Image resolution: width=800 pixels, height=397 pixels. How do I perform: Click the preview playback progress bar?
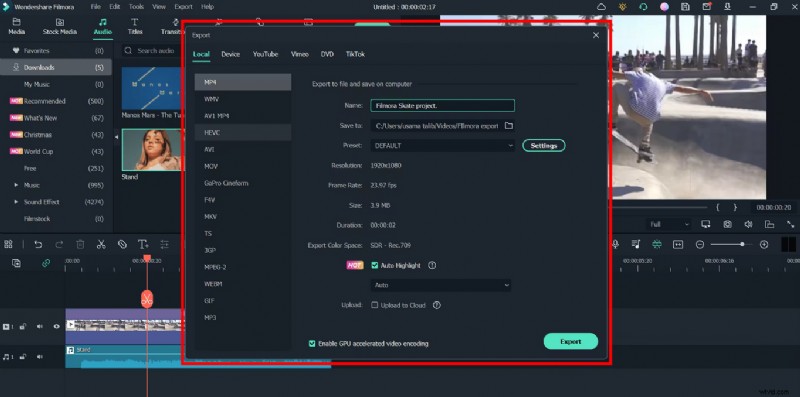(660, 208)
